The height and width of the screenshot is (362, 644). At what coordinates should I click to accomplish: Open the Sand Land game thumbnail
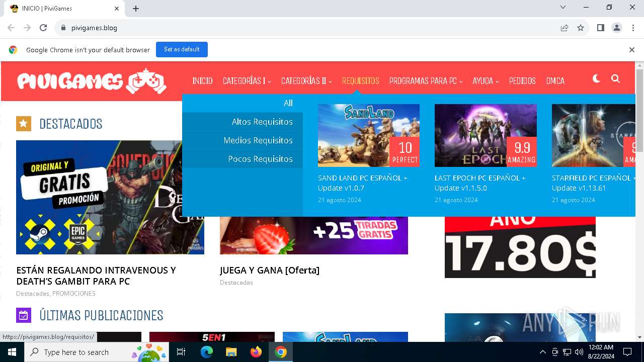click(x=369, y=135)
